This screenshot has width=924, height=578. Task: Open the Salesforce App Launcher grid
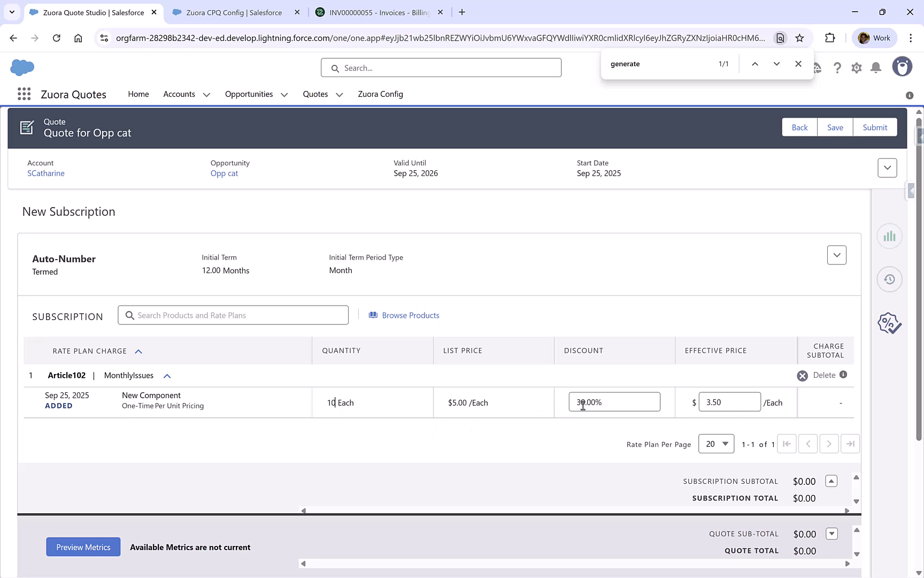(x=24, y=94)
